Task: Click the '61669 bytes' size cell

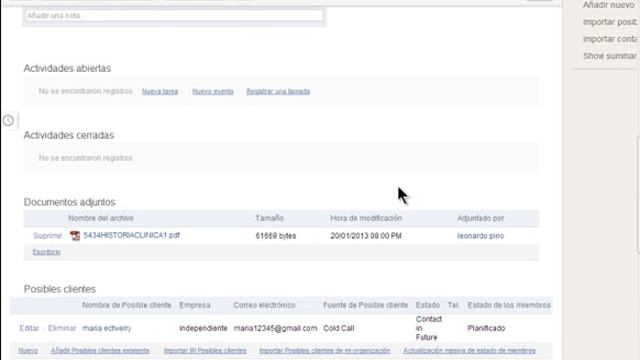Action: click(x=276, y=236)
